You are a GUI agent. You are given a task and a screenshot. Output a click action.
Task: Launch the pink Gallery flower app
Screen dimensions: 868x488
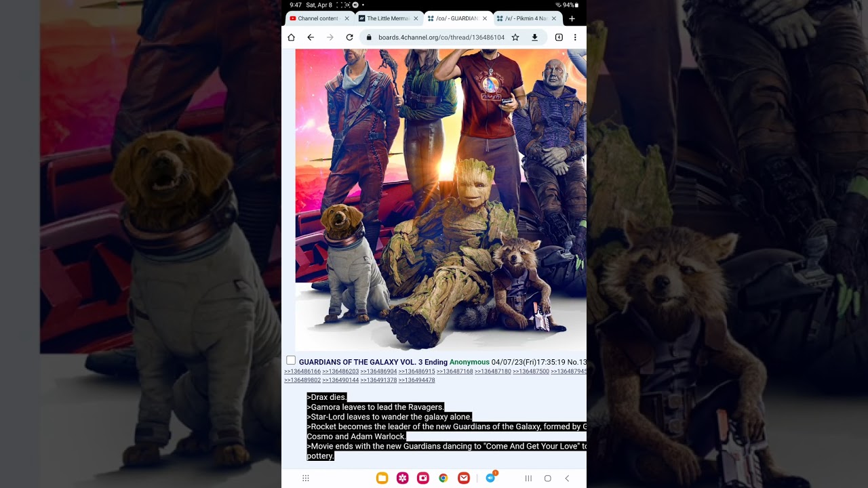tap(403, 479)
